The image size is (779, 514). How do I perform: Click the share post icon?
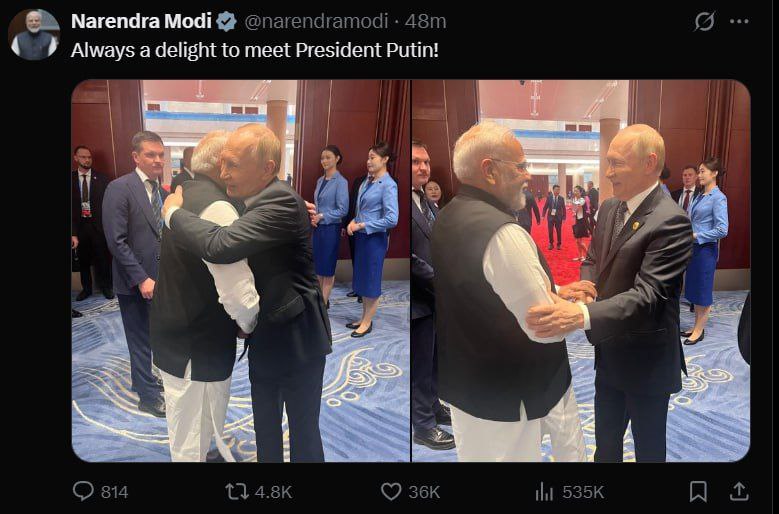(x=739, y=491)
